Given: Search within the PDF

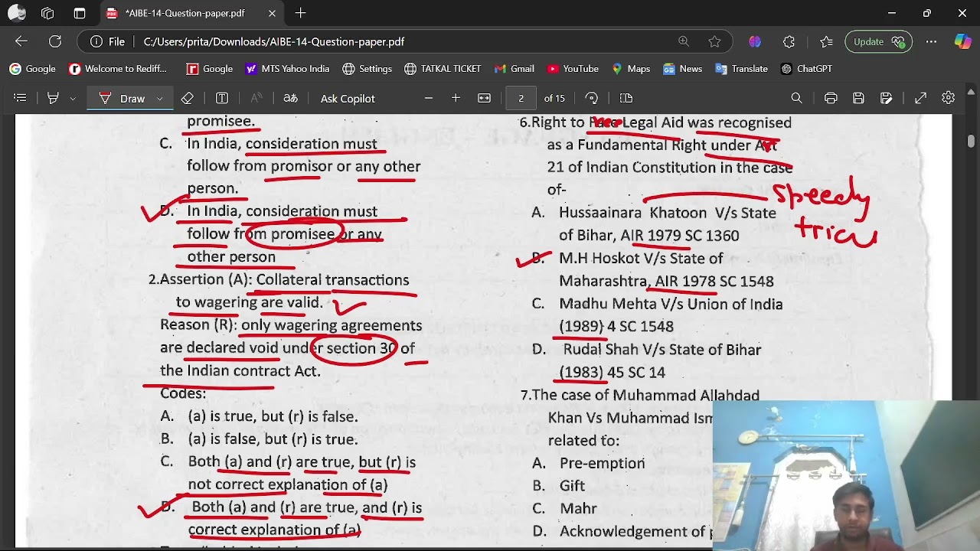Looking at the screenshot, I should [796, 98].
